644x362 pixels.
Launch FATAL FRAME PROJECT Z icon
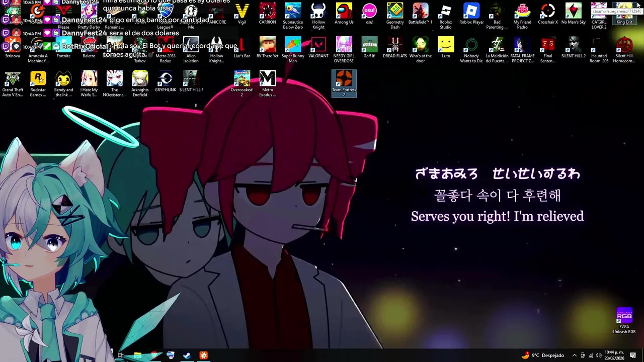coord(522,50)
